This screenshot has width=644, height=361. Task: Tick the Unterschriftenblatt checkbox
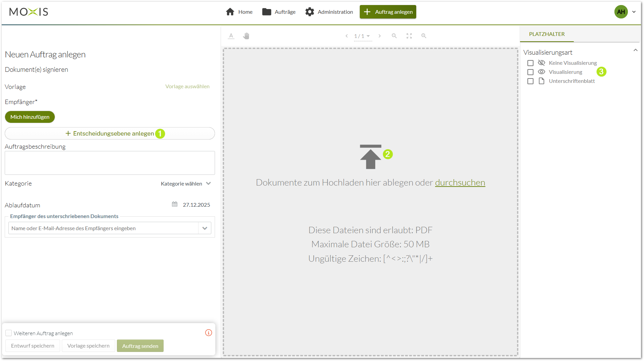530,81
